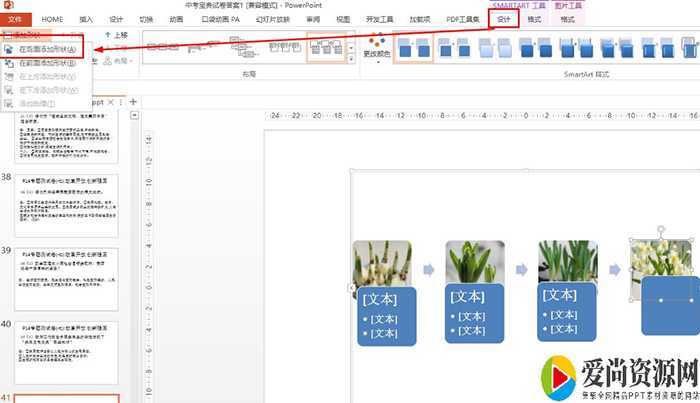Click the third flower picture in SmartArt

[567, 264]
